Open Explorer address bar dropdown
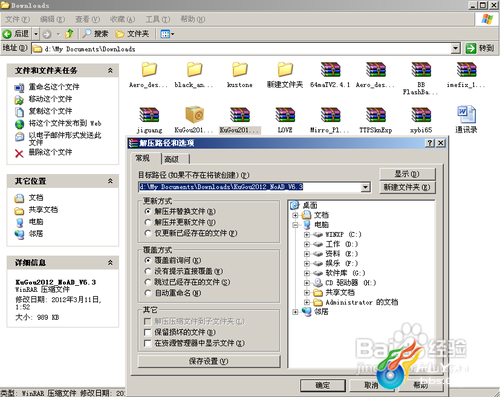 pyautogui.click(x=456, y=49)
